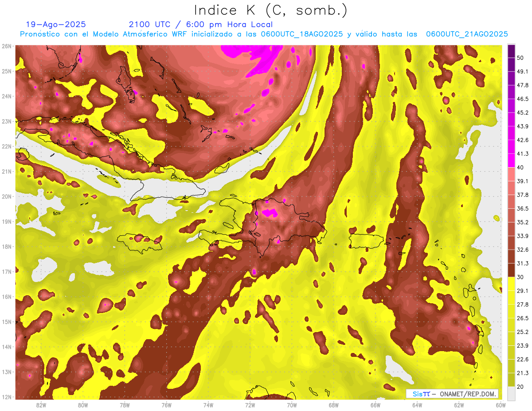
Task: Click the colorbar label '42.6'
Action: pos(522,140)
